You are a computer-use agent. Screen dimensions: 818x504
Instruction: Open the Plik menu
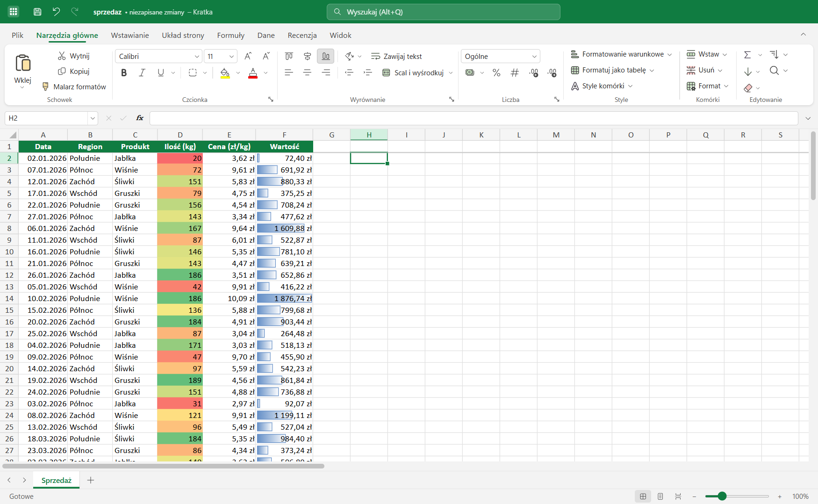coord(18,35)
